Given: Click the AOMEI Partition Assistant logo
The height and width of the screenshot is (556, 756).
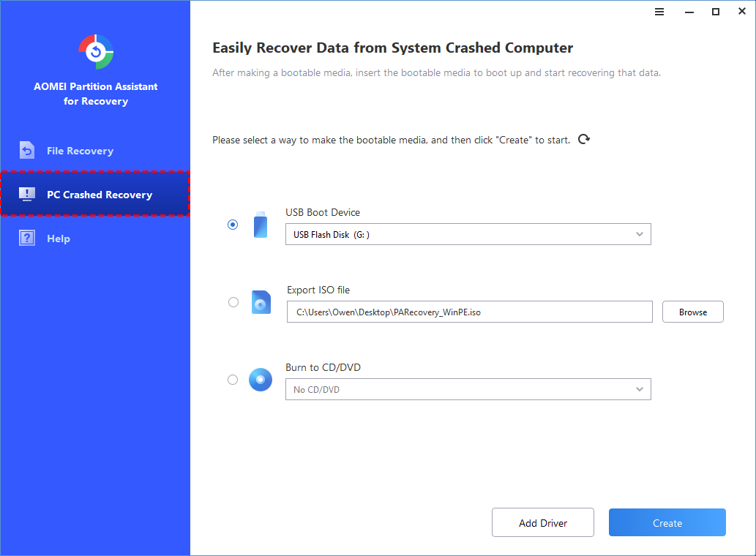Looking at the screenshot, I should click(x=96, y=51).
